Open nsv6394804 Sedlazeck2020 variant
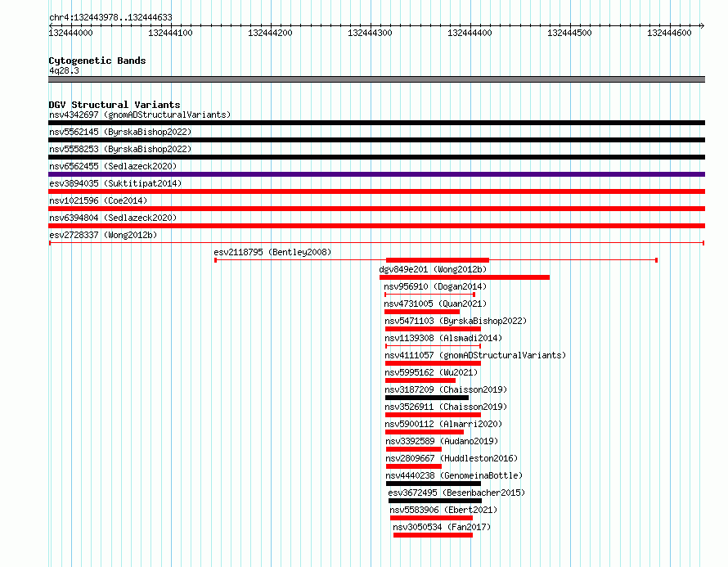Image resolution: width=728 pixels, height=567 pixels. [x=113, y=218]
